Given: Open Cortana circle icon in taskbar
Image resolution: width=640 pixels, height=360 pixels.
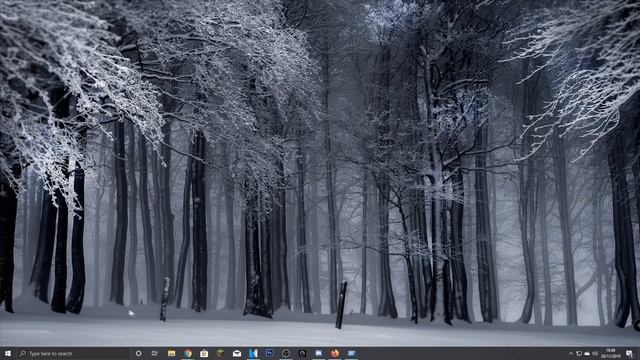Looking at the screenshot, I should click(x=138, y=353).
